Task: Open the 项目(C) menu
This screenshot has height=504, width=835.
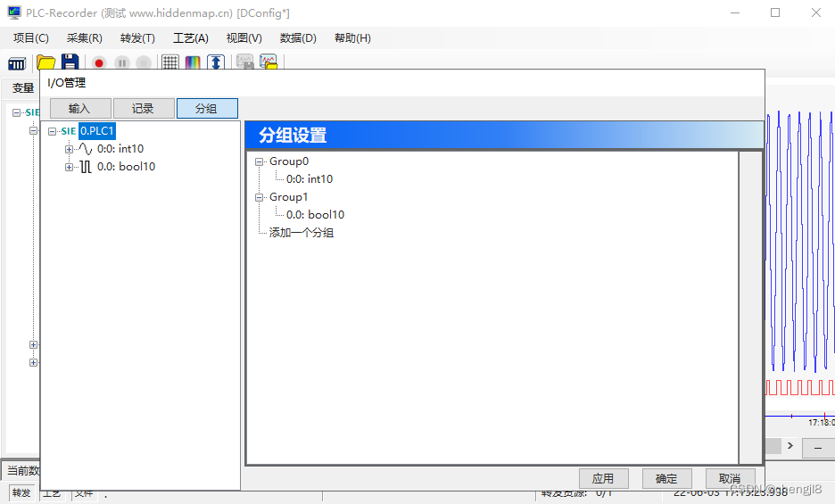Action: [31, 37]
